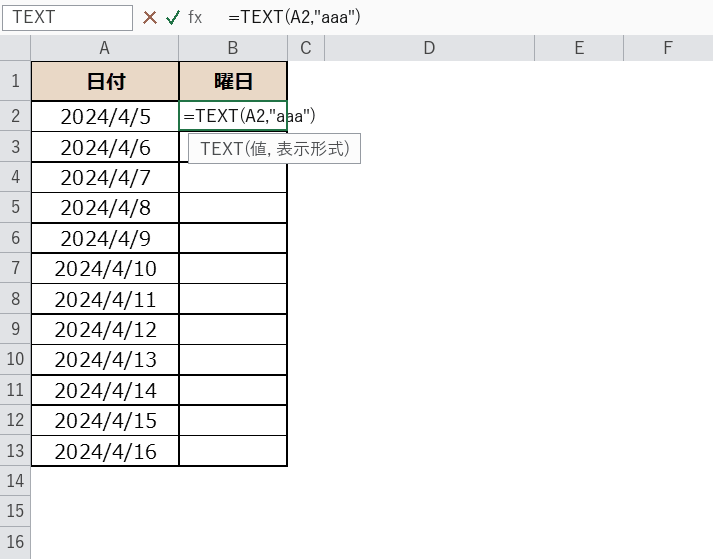Click empty cell B5 beside 2024/4/8
Image resolution: width=713 pixels, height=559 pixels.
(x=233, y=208)
